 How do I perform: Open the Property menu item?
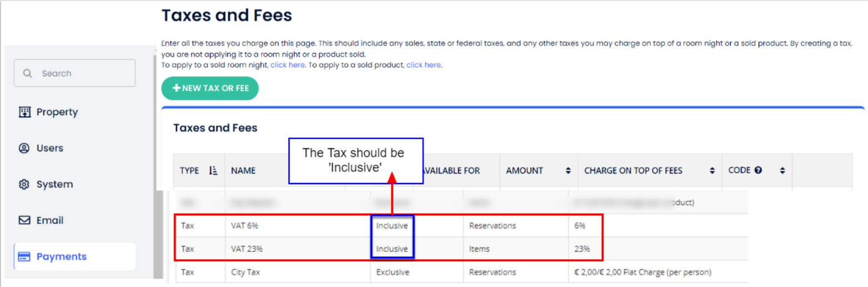pyautogui.click(x=57, y=112)
